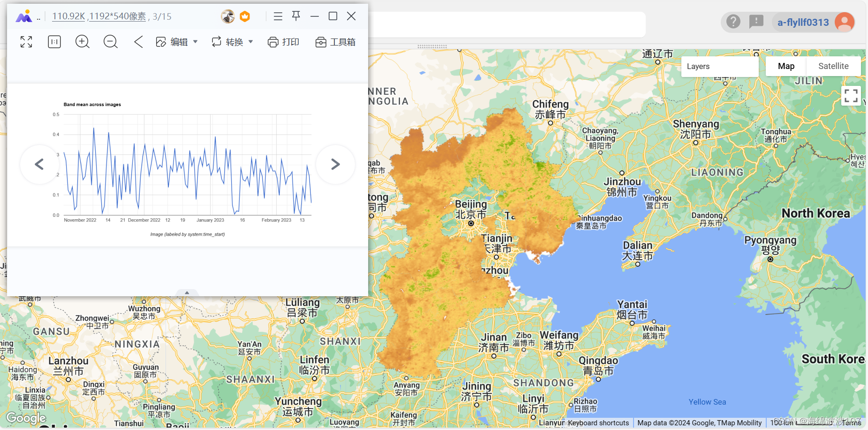868x430 pixels.
Task: Switch to Satellite view
Action: (833, 66)
